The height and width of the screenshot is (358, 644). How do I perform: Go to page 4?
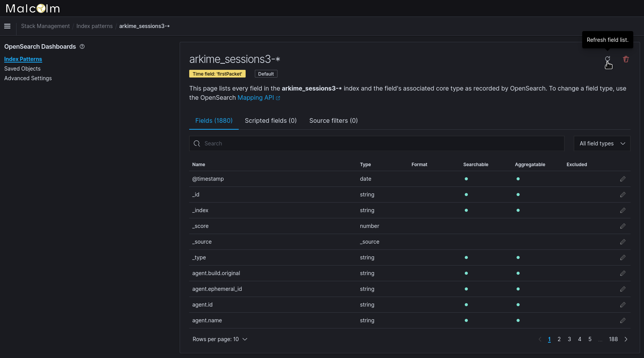coord(580,339)
